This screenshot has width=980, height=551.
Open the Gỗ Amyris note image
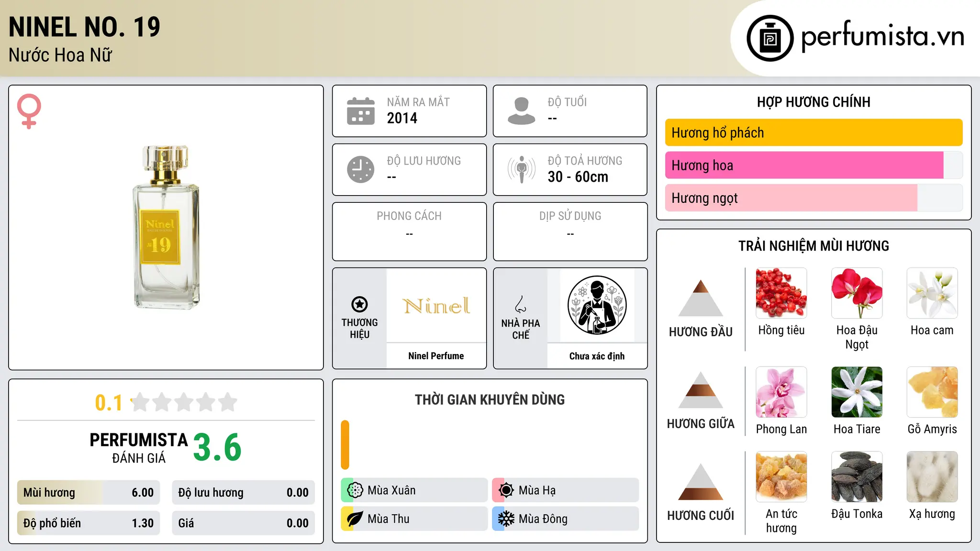pos(932,392)
